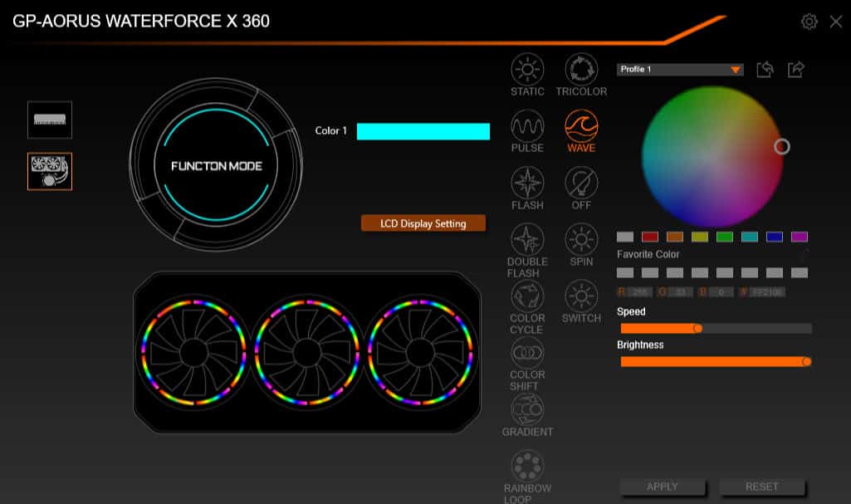851x504 pixels.
Task: Pick the cyan preset color swatch
Action: click(x=750, y=237)
